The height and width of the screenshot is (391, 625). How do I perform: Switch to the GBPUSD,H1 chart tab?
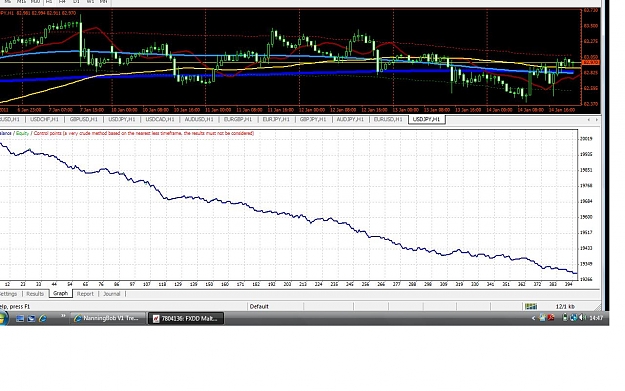click(83, 119)
